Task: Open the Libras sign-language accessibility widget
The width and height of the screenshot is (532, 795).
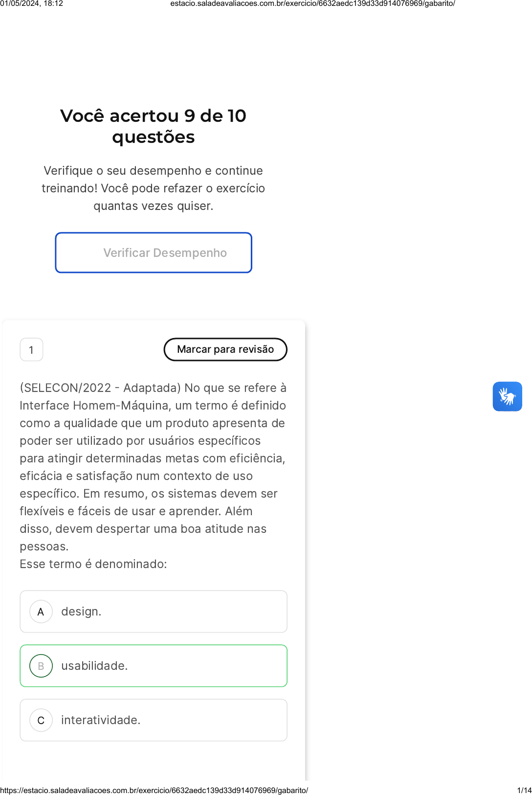Action: (x=507, y=396)
